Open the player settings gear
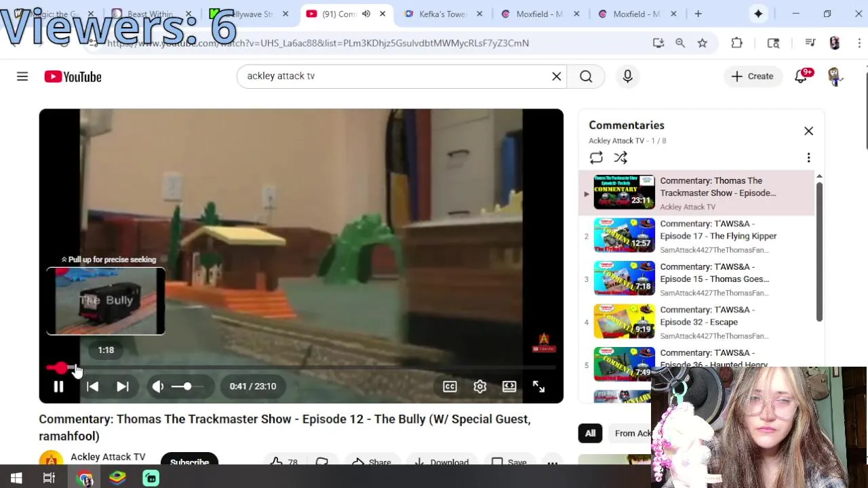This screenshot has height=488, width=868. pyautogui.click(x=479, y=386)
